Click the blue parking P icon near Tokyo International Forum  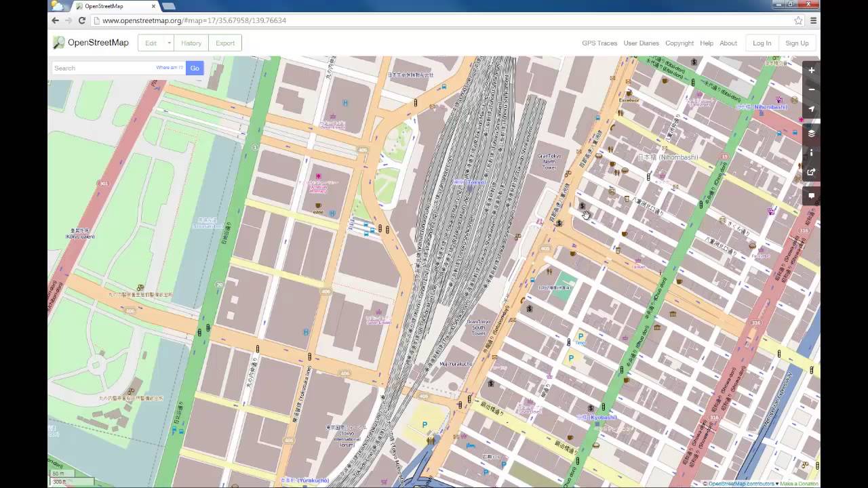425,425
